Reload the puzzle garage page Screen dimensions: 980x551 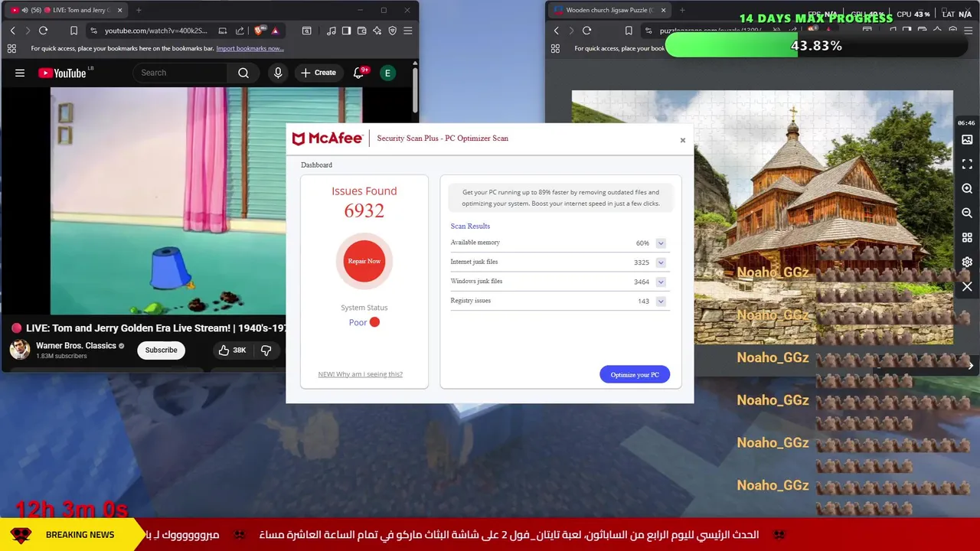[x=586, y=31]
